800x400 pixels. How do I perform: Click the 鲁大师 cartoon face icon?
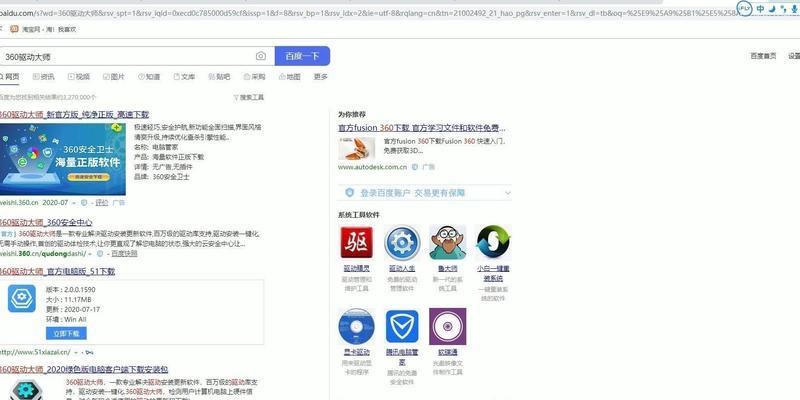point(447,242)
